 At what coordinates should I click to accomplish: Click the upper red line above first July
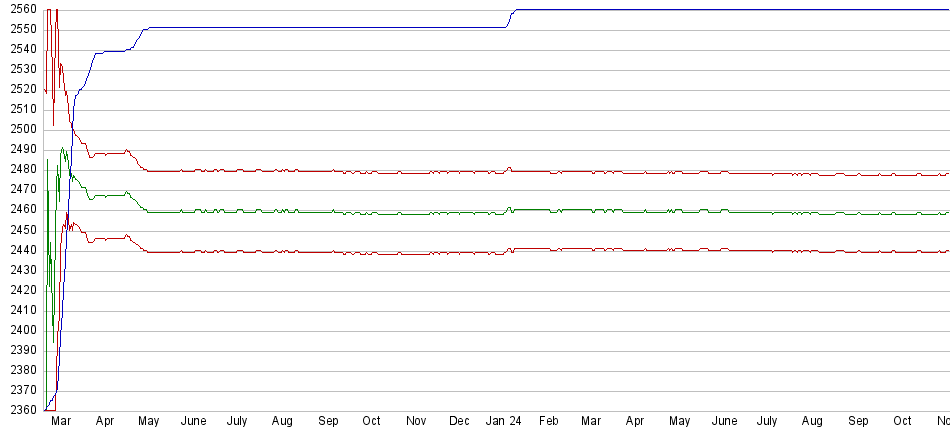pos(238,171)
